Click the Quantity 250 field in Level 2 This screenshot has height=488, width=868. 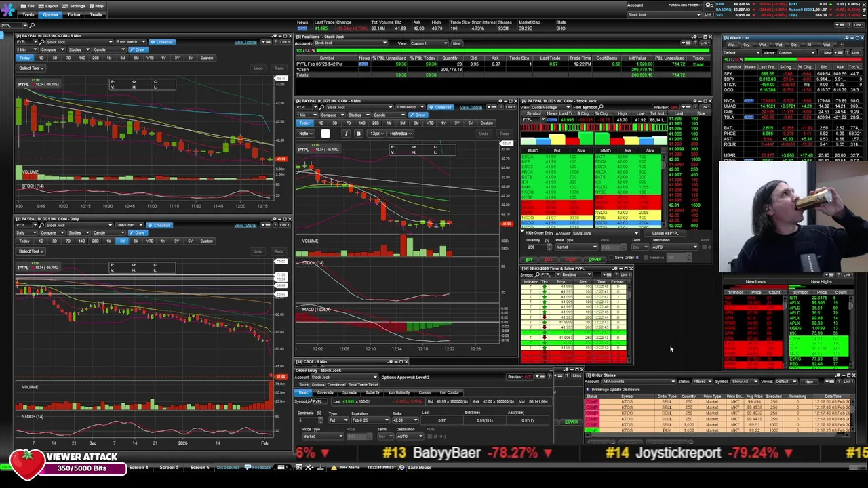point(537,247)
